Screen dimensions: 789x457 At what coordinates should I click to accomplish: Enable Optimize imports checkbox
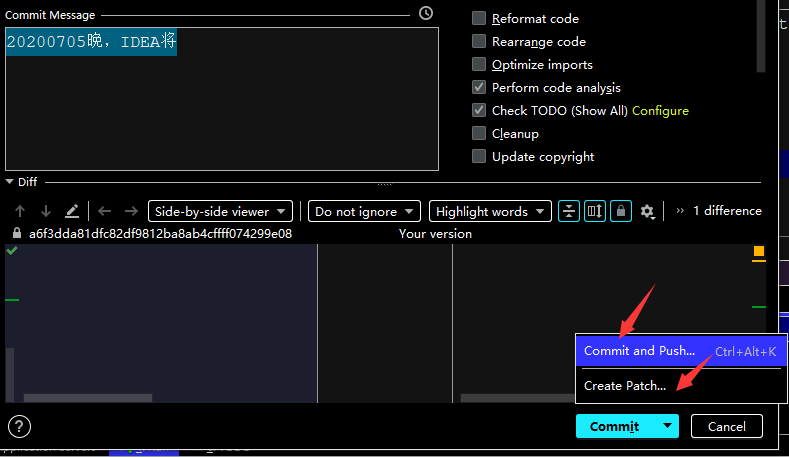click(479, 64)
